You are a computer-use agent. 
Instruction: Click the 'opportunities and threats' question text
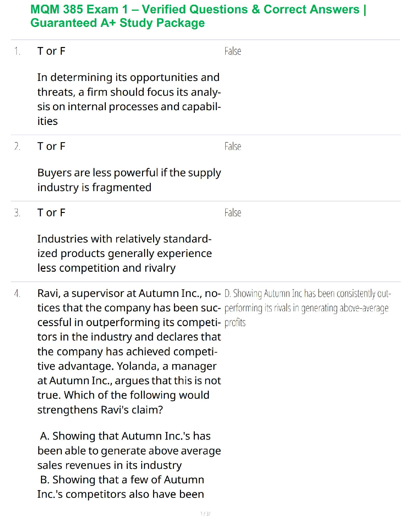pos(129,99)
